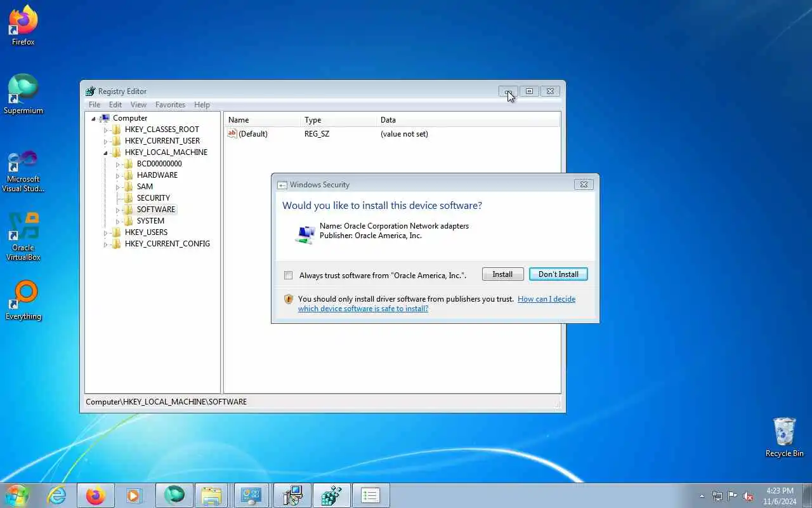The image size is (812, 508).
Task: Select the Recycle Bin icon
Action: 784,437
